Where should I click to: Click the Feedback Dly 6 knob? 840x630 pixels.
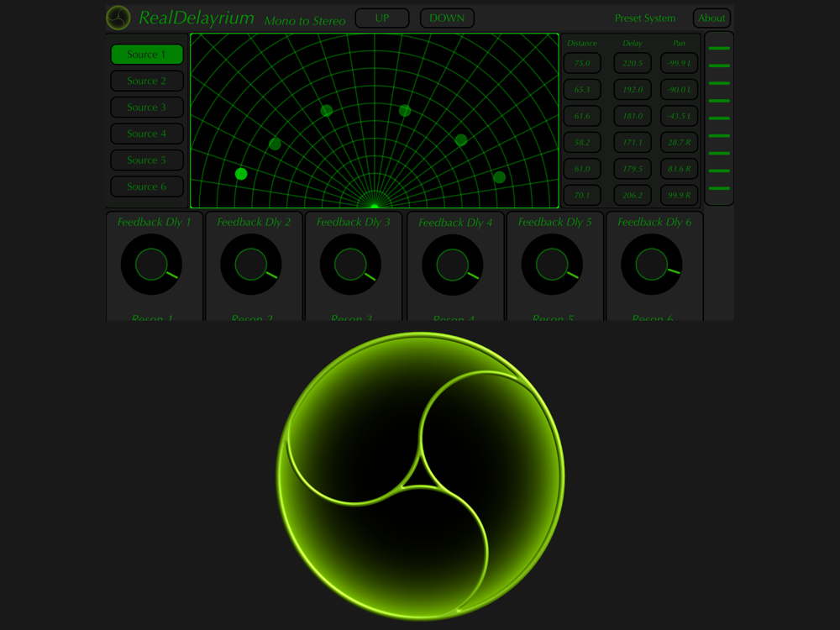pyautogui.click(x=652, y=264)
